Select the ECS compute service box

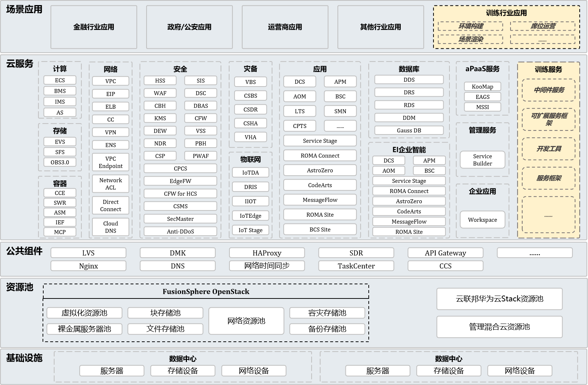point(60,80)
